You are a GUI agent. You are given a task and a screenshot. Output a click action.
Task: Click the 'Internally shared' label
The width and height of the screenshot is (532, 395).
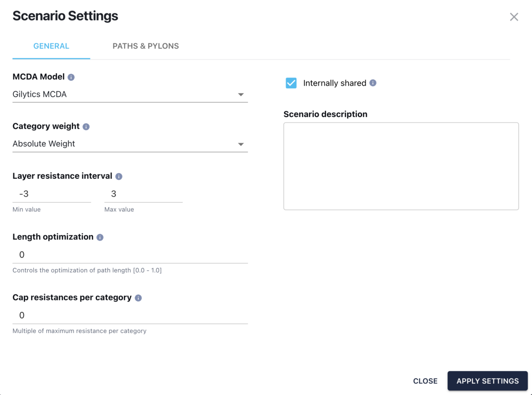point(335,83)
